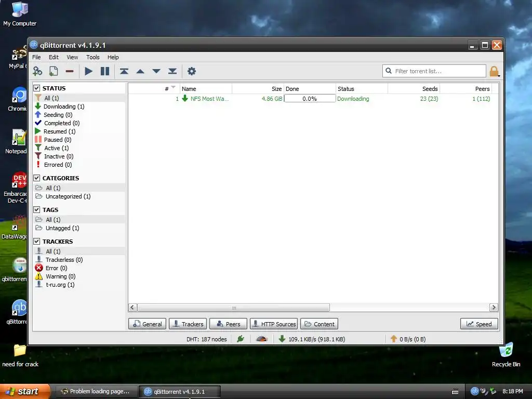
Task: Click the scroll left arrow
Action: click(132, 308)
